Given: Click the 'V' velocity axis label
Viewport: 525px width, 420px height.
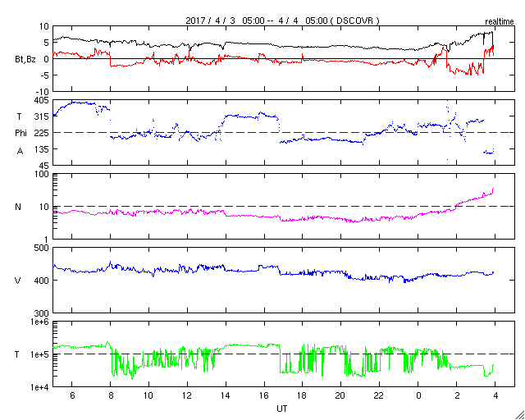Looking at the screenshot, I should (18, 281).
